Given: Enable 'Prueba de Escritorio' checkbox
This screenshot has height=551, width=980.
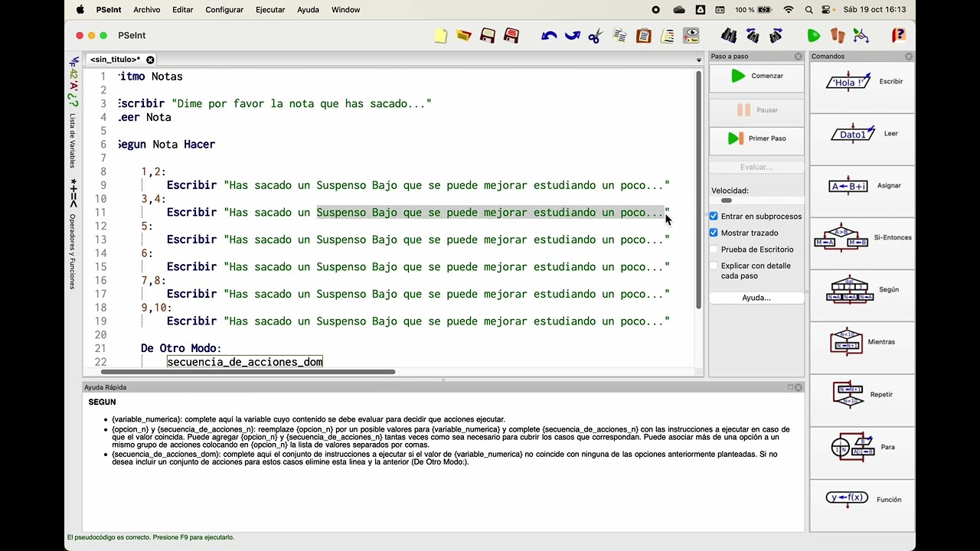Looking at the screenshot, I should pyautogui.click(x=714, y=249).
